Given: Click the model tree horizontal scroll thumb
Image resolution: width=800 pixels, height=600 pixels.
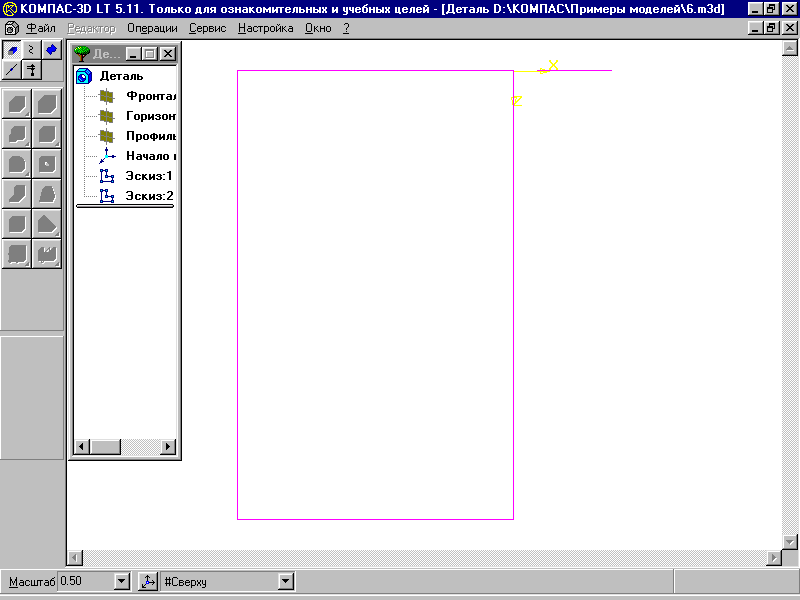Looking at the screenshot, I should pos(105,447).
